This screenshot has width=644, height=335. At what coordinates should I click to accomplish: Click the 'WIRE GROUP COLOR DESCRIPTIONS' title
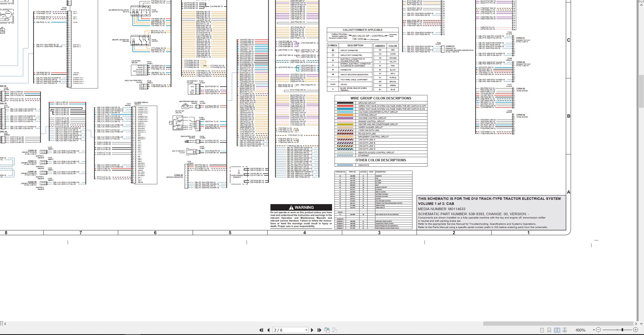(381, 98)
